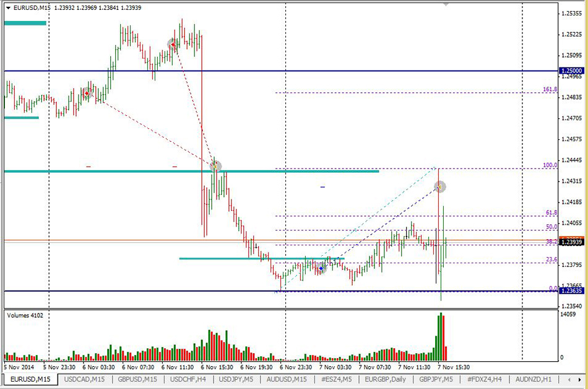Select the 61.8 Fibonacci retracement label
Image resolution: width=588 pixels, height=389 pixels.
(x=551, y=212)
